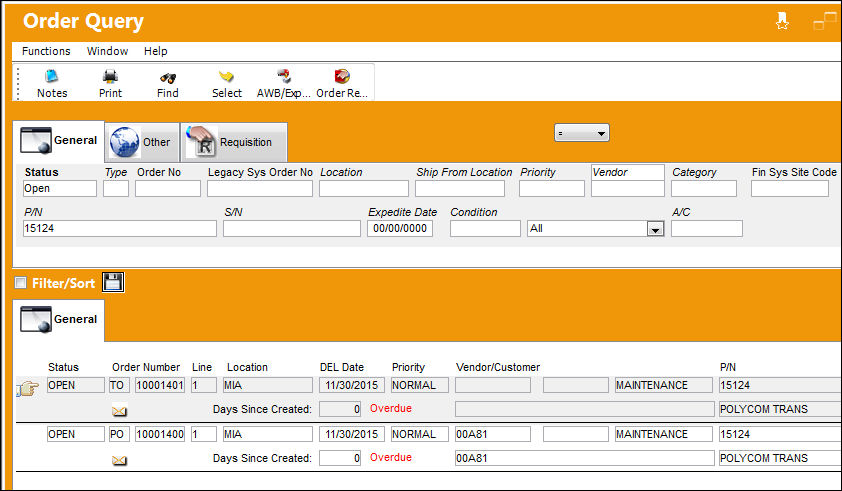Click order number 10001401 cell
842x491 pixels.
(160, 385)
